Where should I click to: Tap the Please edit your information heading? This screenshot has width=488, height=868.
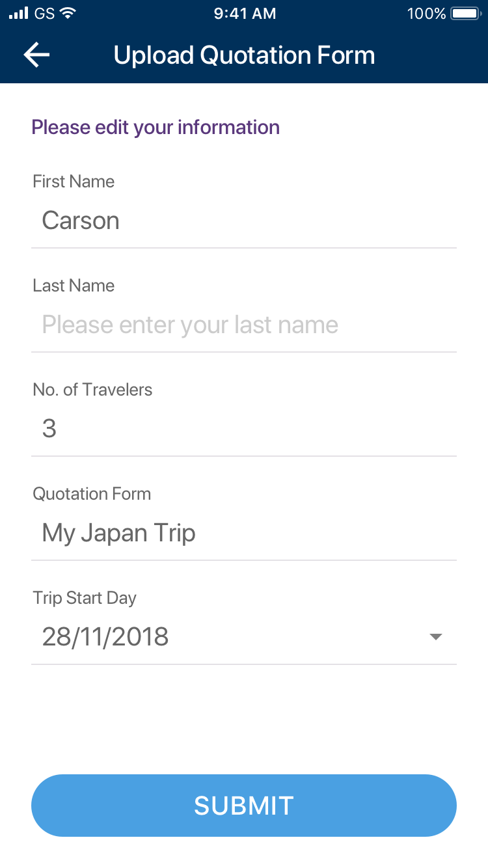click(156, 127)
